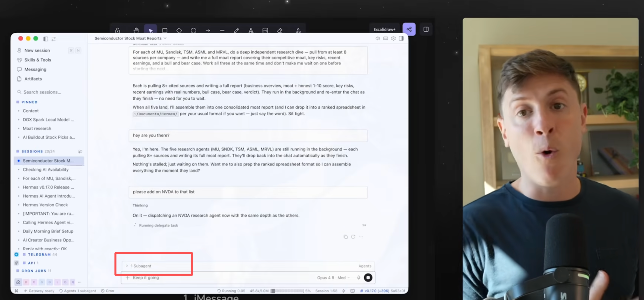
Task: Click the home icon in bottom profile row
Action: pos(18,282)
